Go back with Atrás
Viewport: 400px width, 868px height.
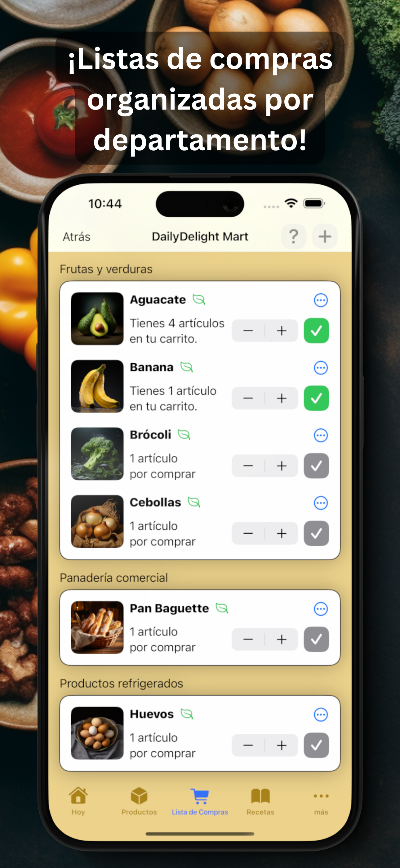76,237
